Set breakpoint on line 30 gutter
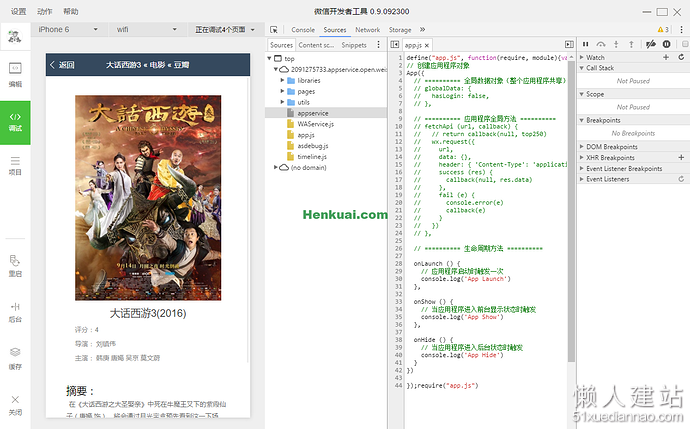The image size is (690, 429). [398, 279]
